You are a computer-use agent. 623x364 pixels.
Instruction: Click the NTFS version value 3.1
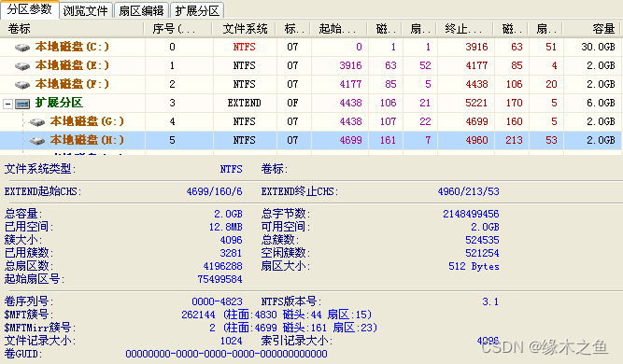490,301
